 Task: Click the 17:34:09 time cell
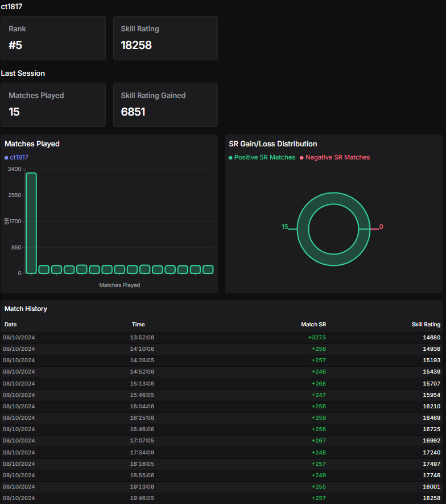click(x=142, y=453)
